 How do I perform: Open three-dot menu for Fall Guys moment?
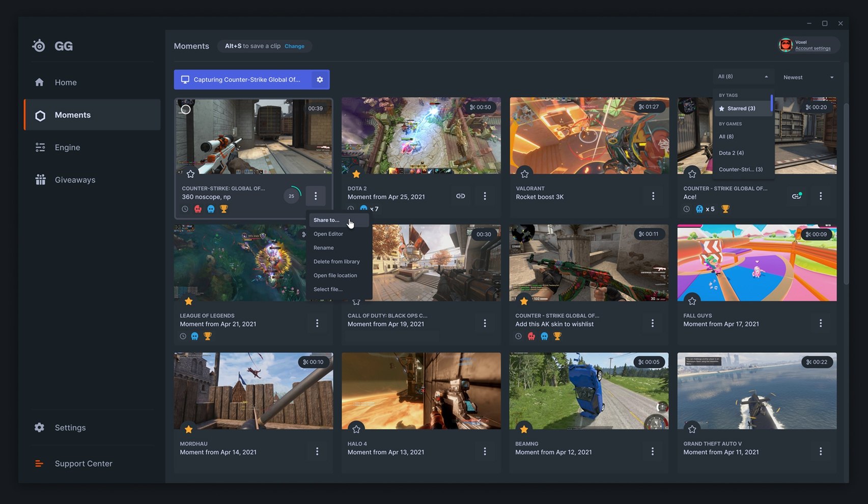pos(820,323)
